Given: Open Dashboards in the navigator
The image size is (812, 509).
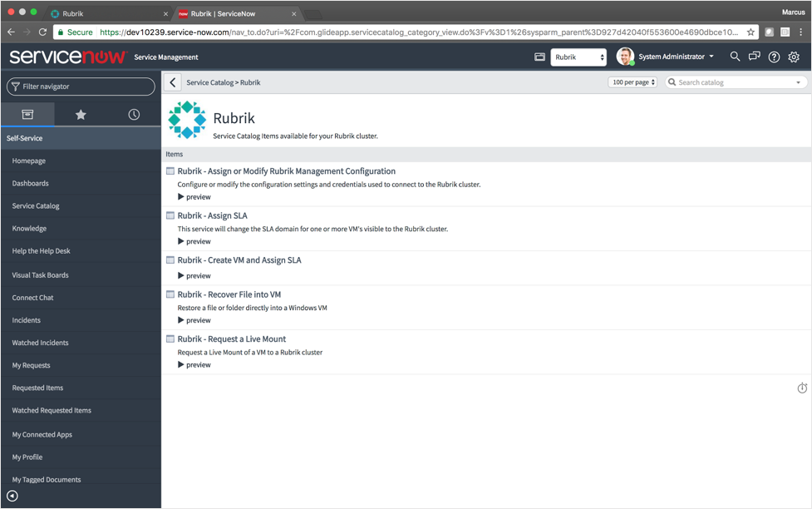Looking at the screenshot, I should [31, 184].
